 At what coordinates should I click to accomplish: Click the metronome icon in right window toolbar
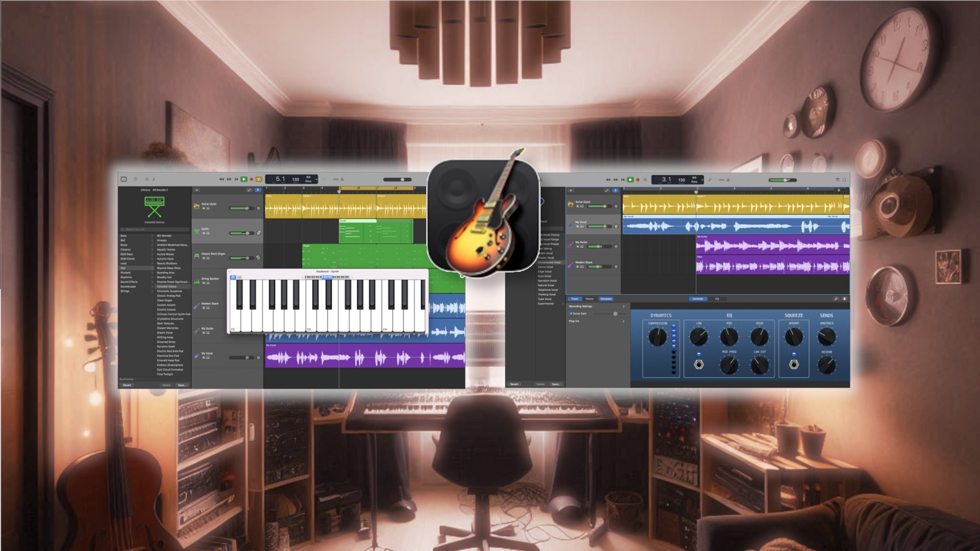tap(728, 180)
